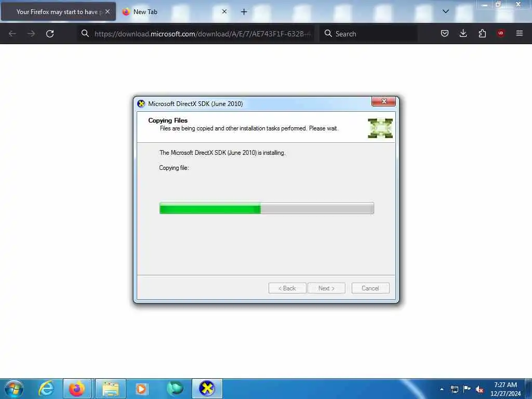The width and height of the screenshot is (532, 399).
Task: Go back with Firefox back arrow
Action: pyautogui.click(x=12, y=34)
